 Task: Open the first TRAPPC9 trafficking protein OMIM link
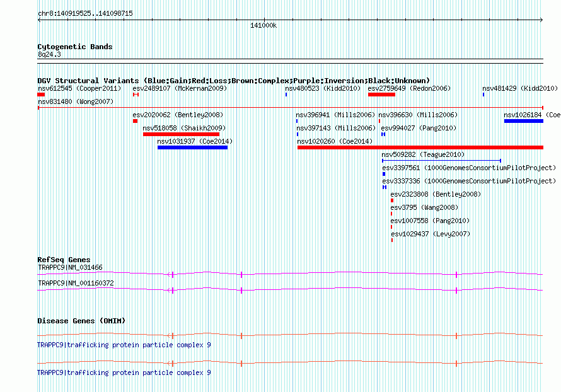[x=124, y=345]
